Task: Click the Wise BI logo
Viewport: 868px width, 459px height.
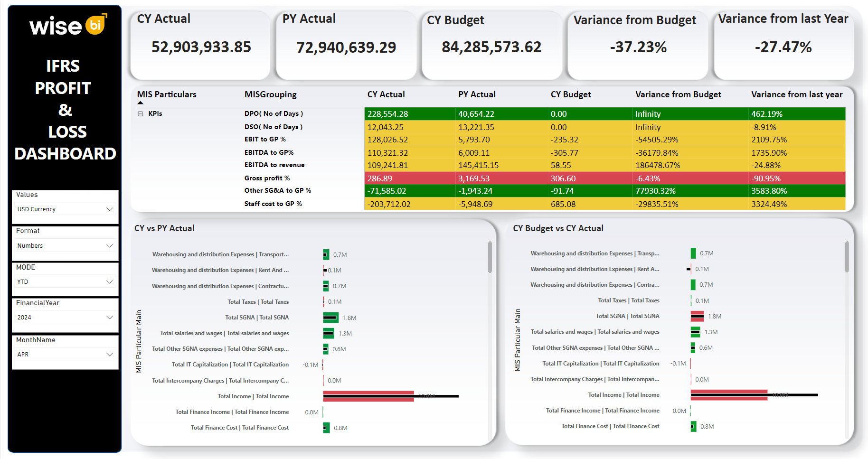Action: [x=68, y=25]
